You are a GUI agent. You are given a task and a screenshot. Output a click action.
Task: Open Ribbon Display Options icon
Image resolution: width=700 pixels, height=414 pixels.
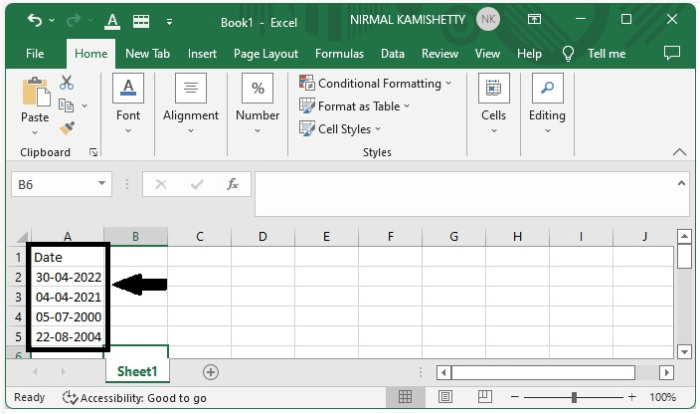pyautogui.click(x=534, y=19)
